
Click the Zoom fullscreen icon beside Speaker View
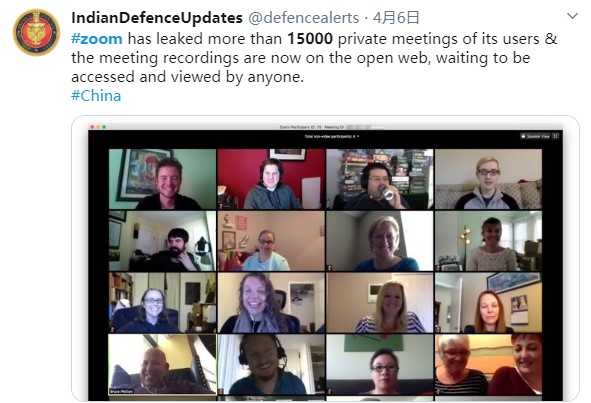pos(556,136)
